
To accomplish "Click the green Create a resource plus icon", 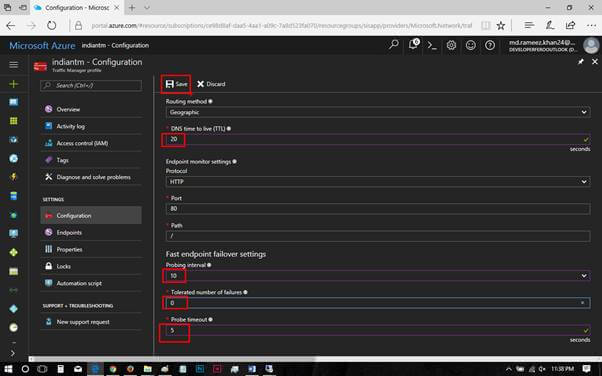I will point(13,84).
